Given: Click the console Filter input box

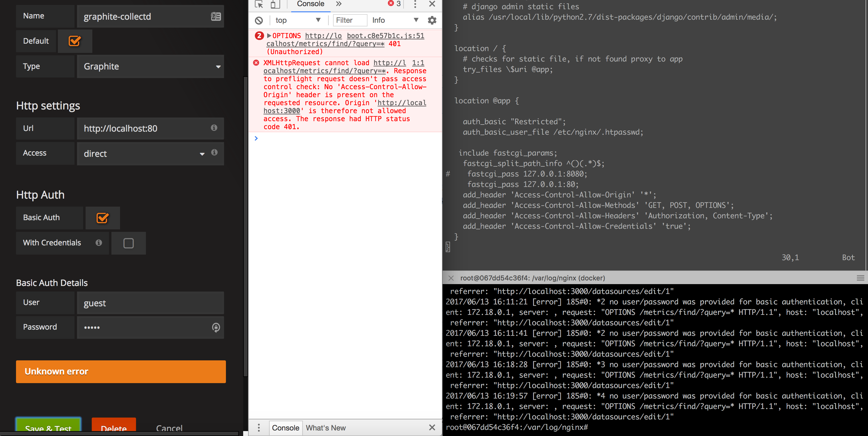Looking at the screenshot, I should pyautogui.click(x=350, y=21).
